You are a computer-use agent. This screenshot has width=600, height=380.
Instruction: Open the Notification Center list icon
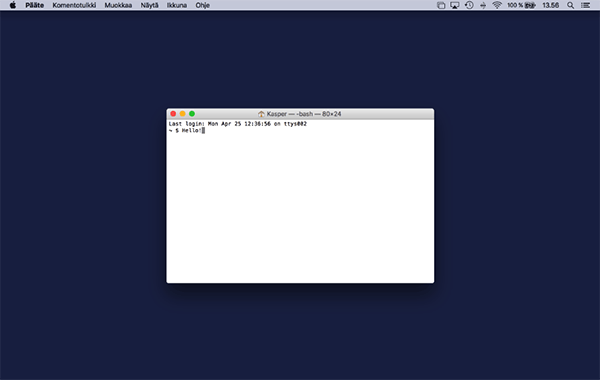tap(585, 5)
